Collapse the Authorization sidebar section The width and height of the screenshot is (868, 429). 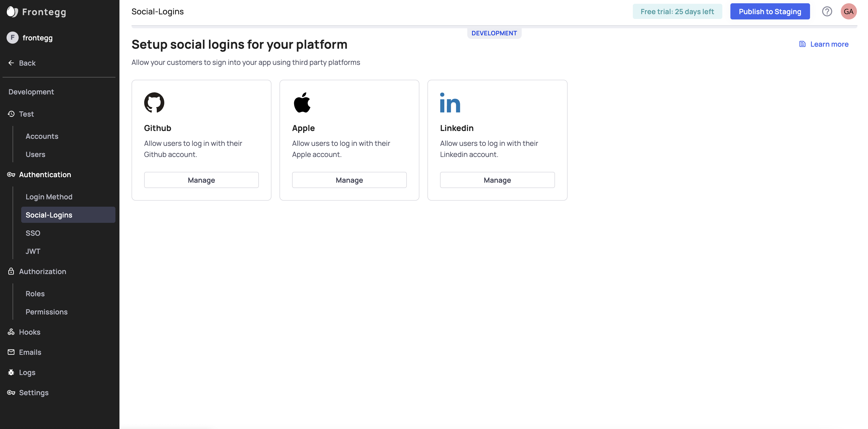click(42, 272)
